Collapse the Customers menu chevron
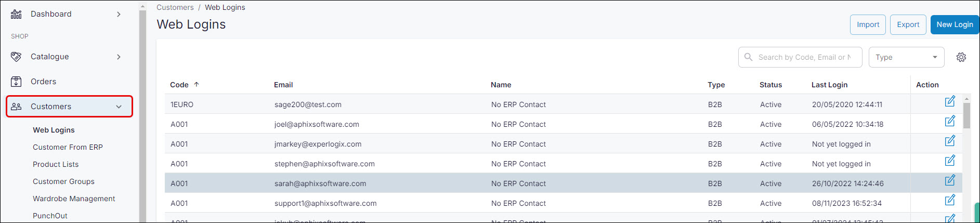Image resolution: width=980 pixels, height=223 pixels. pos(119,107)
